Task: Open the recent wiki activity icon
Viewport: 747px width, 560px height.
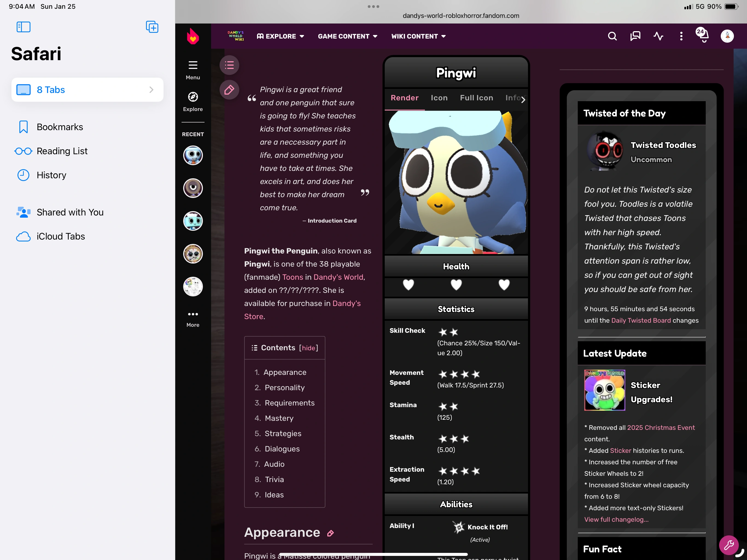Action: click(x=658, y=36)
